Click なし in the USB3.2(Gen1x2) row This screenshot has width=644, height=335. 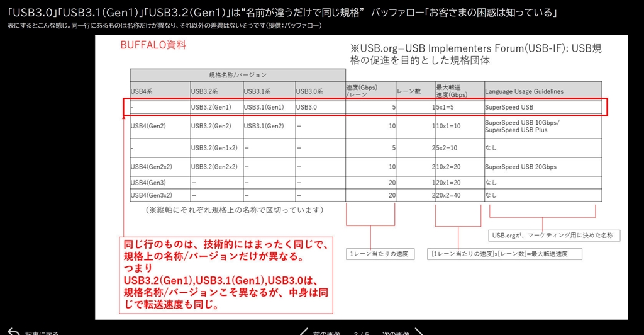543,148
